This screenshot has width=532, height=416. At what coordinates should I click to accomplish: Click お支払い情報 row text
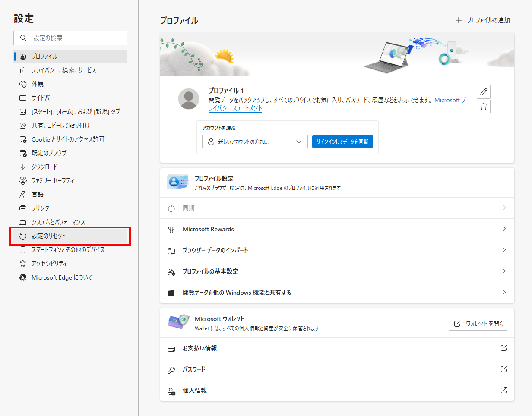200,348
